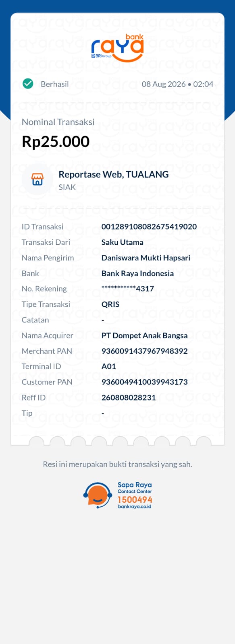Click the Terminal ID value A01
Viewport: 235px width, 644px height.
109,367
